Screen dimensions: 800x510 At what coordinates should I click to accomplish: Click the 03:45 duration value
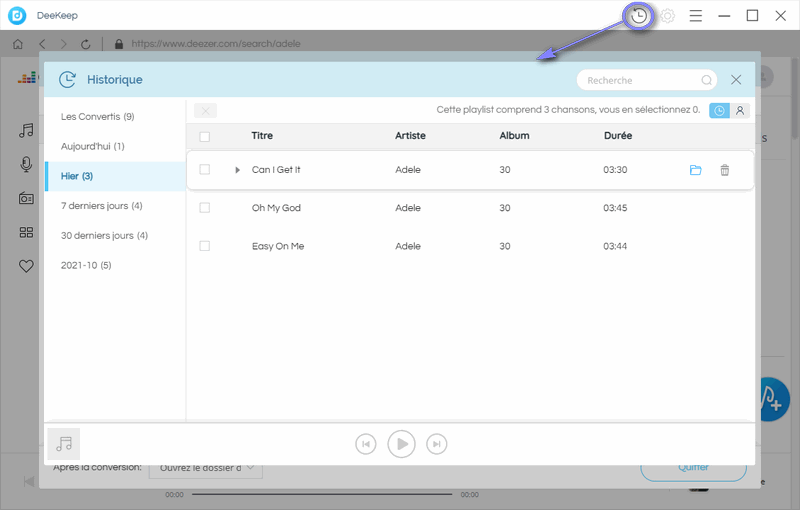[615, 208]
